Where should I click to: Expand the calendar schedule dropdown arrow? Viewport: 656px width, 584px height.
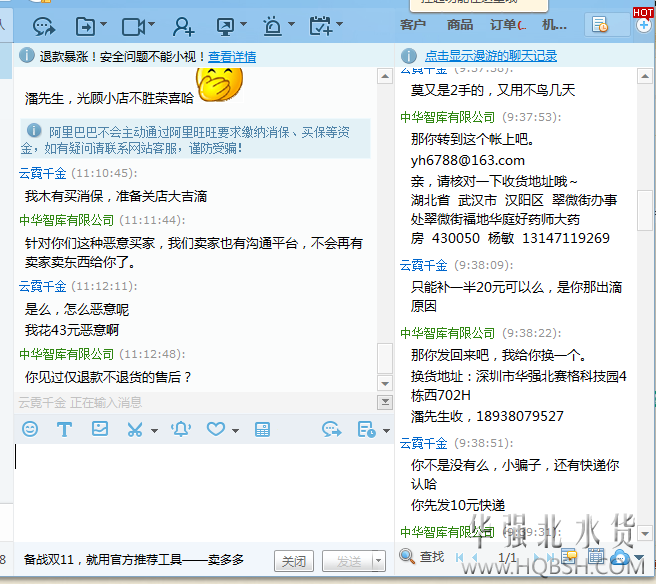coord(339,24)
